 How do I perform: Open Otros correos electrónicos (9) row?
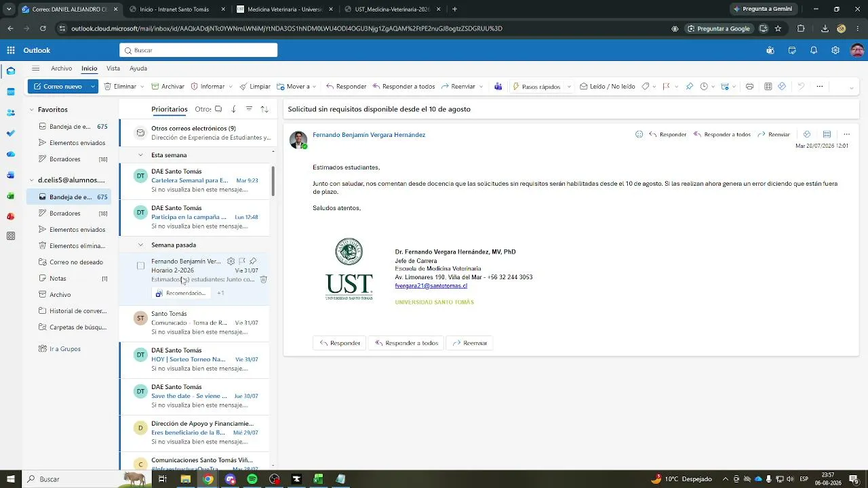pos(197,133)
